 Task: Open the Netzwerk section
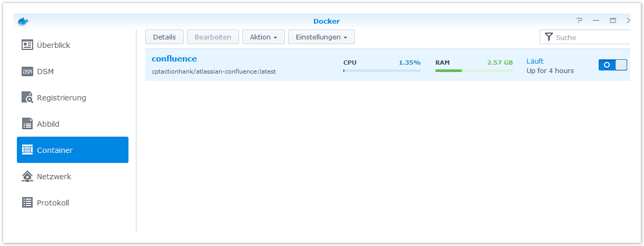54,177
